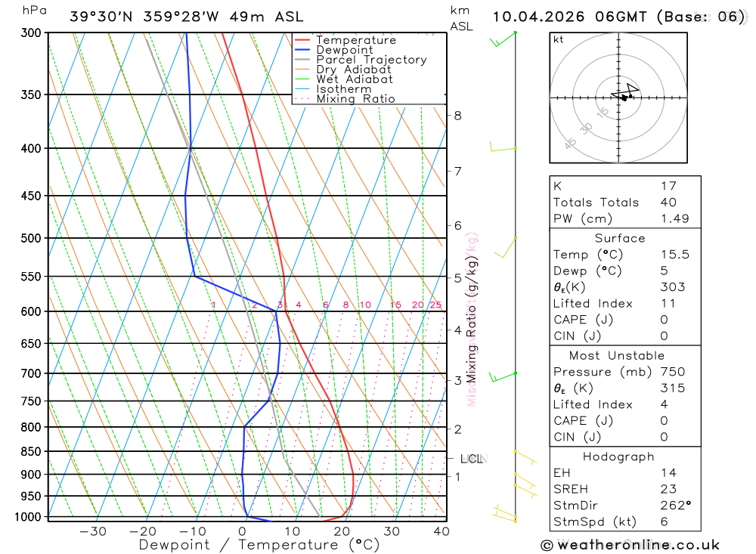Click the Most Unstable Lifted Index value 4
Viewport: 756px width, 554px height.
pos(665,405)
